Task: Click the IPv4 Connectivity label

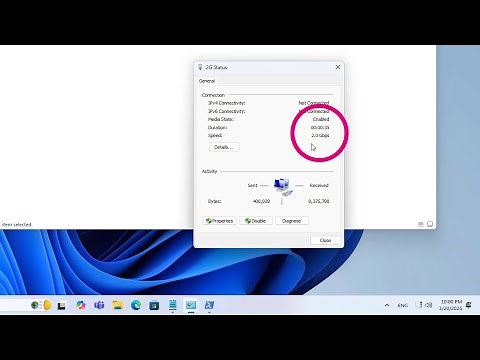Action: pyautogui.click(x=227, y=103)
